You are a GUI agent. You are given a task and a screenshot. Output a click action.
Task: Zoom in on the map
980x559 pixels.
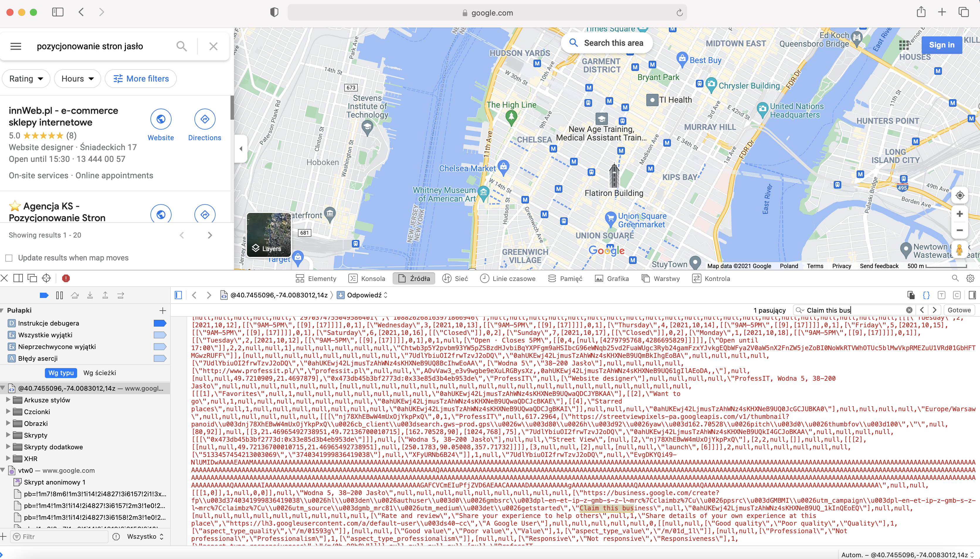[x=960, y=214]
